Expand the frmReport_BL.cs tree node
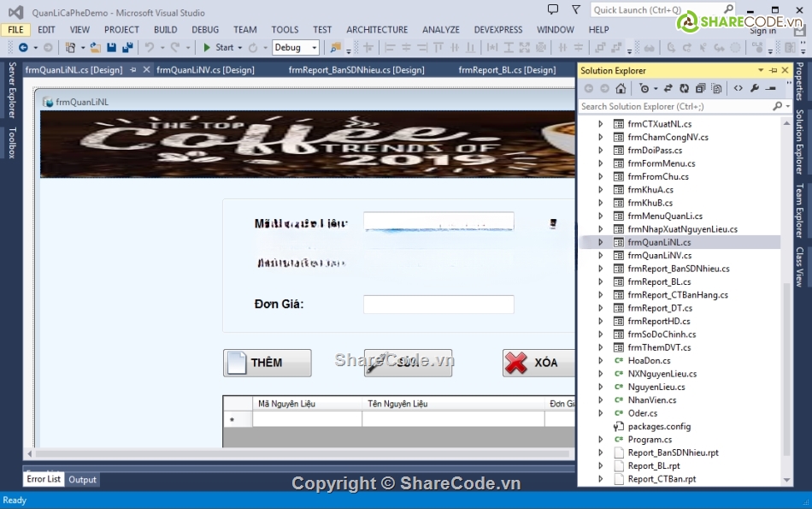Viewport: 812px width, 509px height. (x=601, y=281)
